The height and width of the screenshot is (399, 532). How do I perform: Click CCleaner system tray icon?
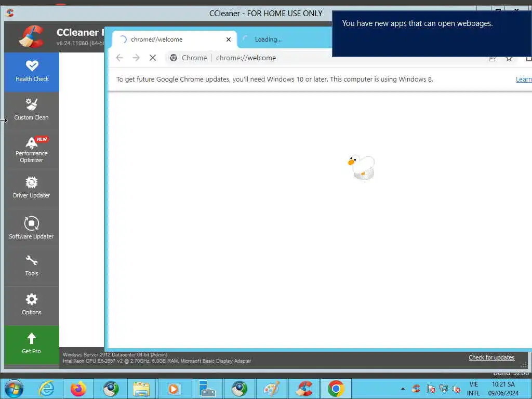click(x=416, y=389)
